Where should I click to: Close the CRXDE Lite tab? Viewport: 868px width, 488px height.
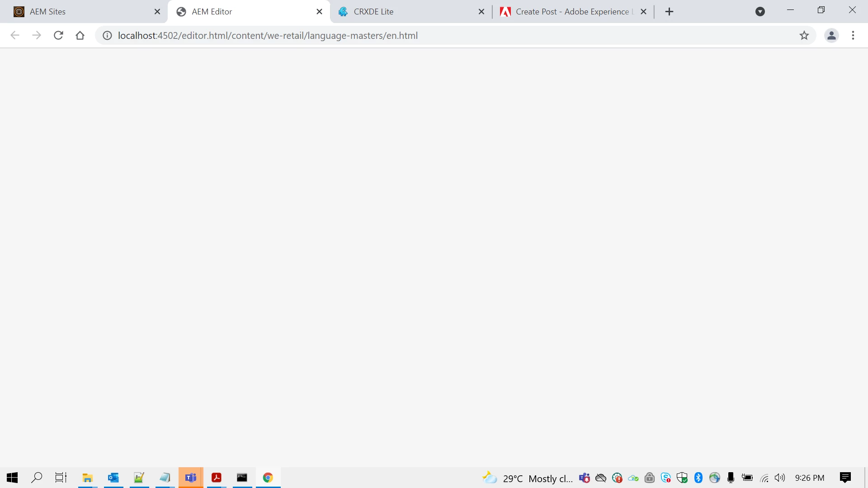point(481,12)
